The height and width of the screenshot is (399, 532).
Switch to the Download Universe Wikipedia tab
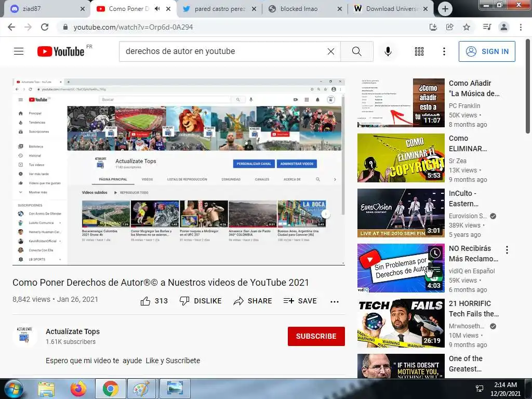pos(391,9)
